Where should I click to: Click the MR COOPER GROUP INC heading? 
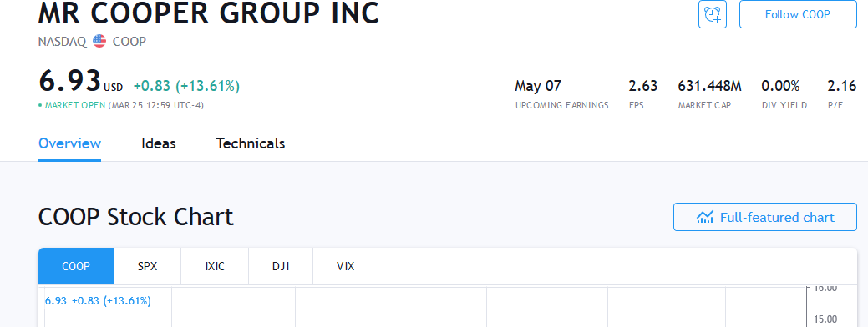(x=209, y=13)
